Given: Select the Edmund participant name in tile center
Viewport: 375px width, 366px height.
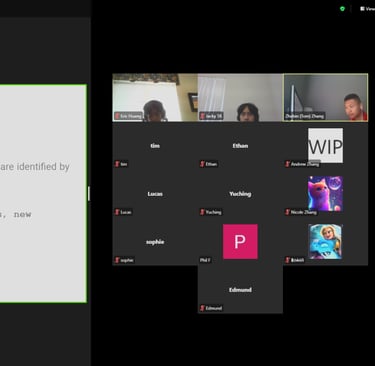Looking at the screenshot, I should [x=240, y=290].
